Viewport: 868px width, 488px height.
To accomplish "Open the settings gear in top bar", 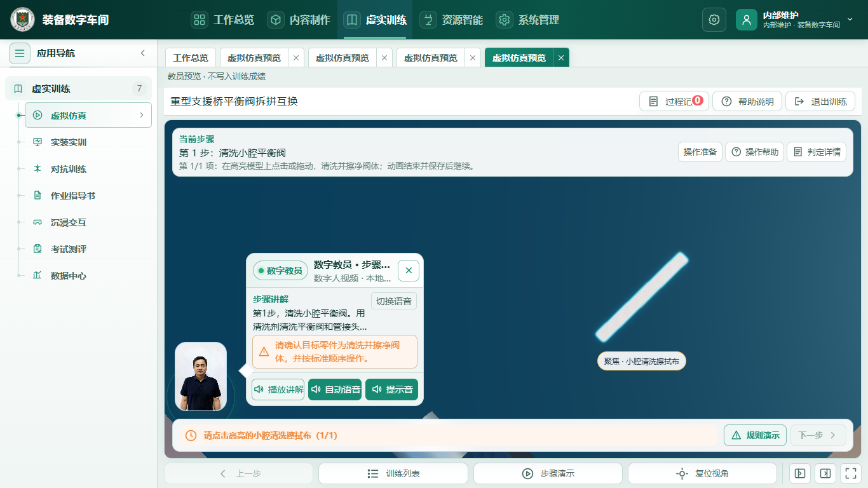I will pyautogui.click(x=714, y=20).
